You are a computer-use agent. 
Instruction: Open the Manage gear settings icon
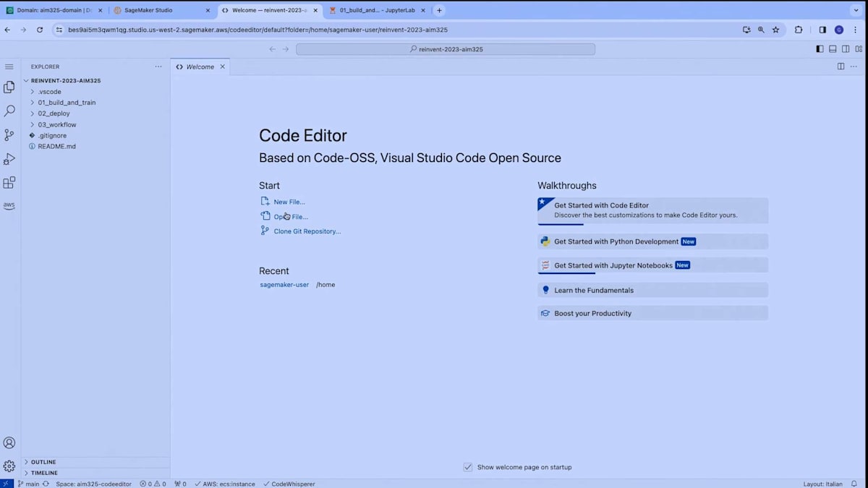9,466
